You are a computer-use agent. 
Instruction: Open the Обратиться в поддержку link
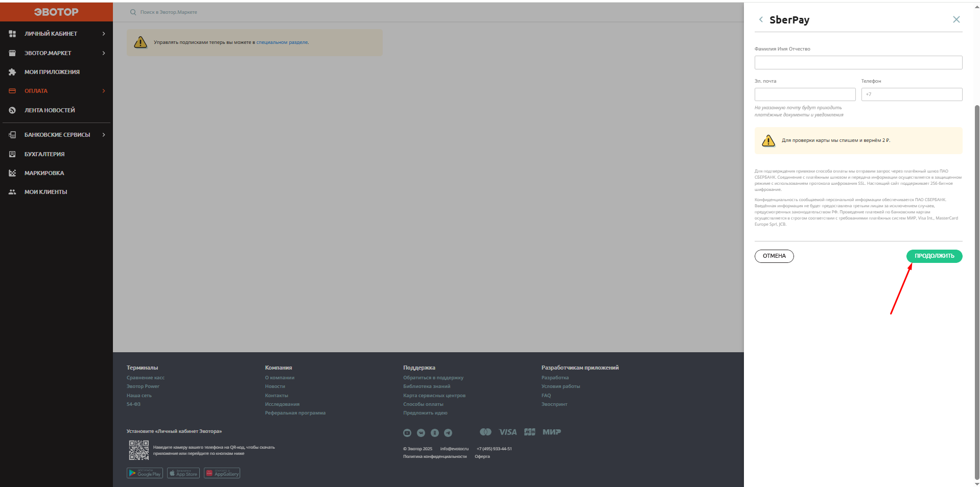[x=433, y=378]
